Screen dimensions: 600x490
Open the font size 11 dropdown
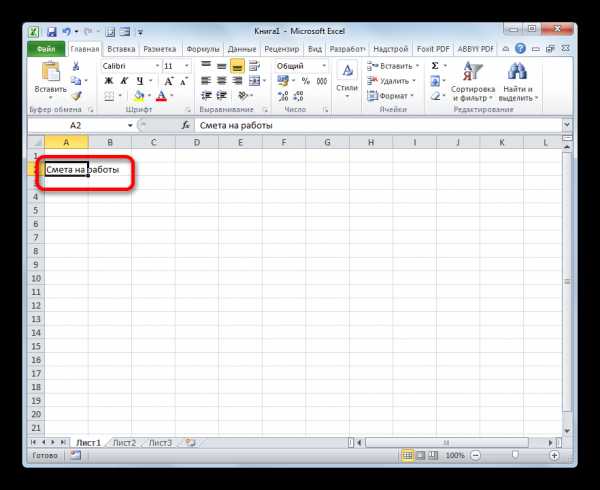(186, 66)
